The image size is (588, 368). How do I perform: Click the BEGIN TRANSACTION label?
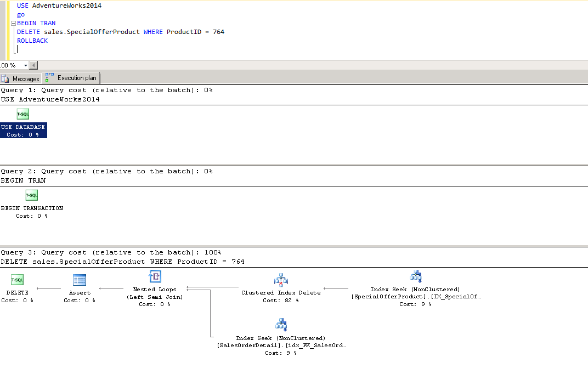32,208
